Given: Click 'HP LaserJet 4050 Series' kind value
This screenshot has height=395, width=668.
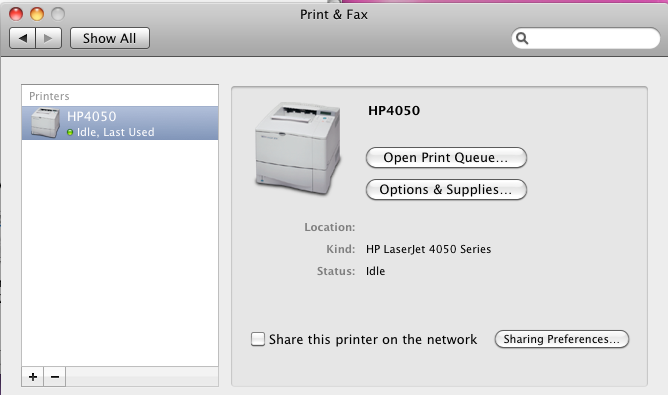Looking at the screenshot, I should [429, 249].
